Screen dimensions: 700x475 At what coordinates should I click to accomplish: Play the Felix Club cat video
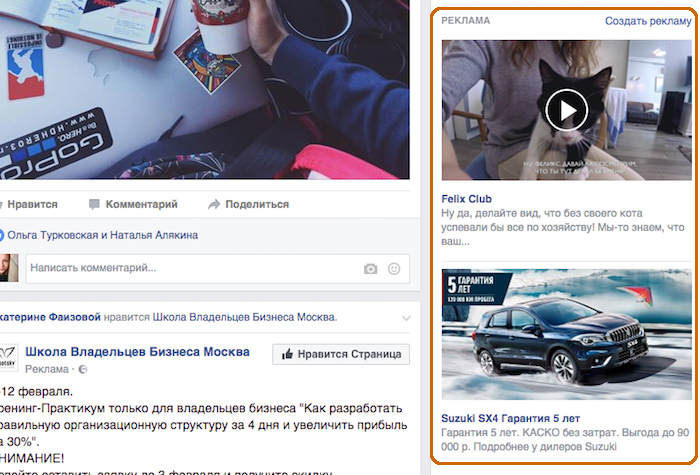[x=567, y=109]
